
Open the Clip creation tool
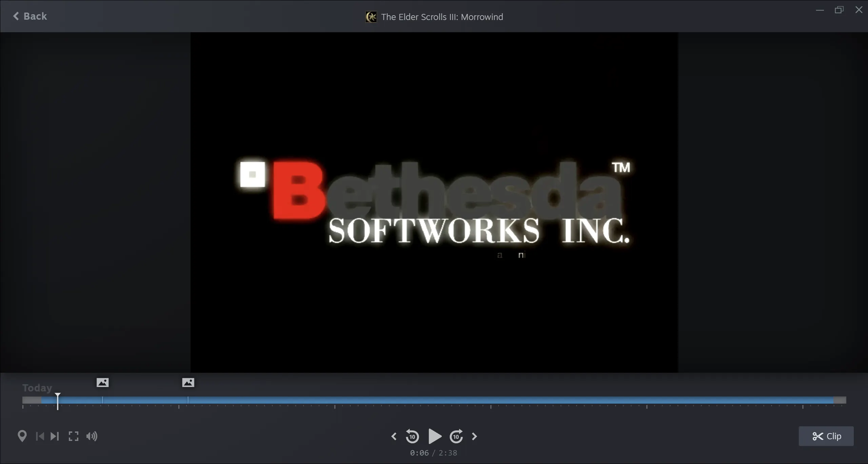826,436
